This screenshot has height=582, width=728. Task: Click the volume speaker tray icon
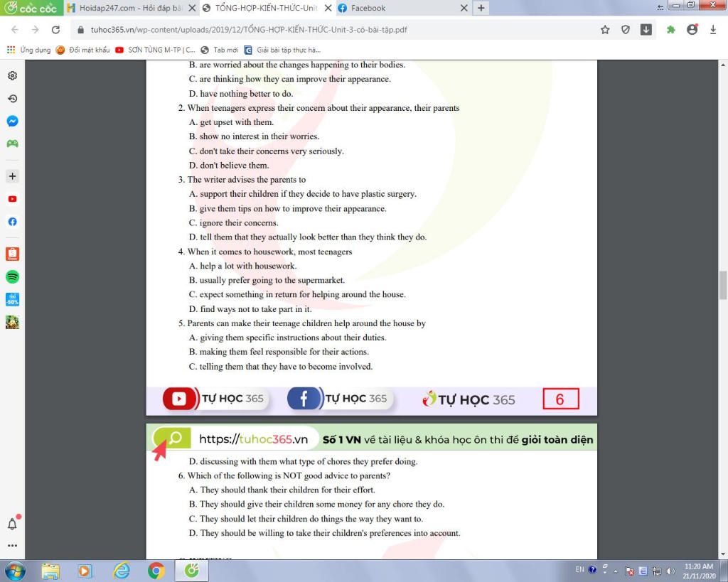coord(670,571)
